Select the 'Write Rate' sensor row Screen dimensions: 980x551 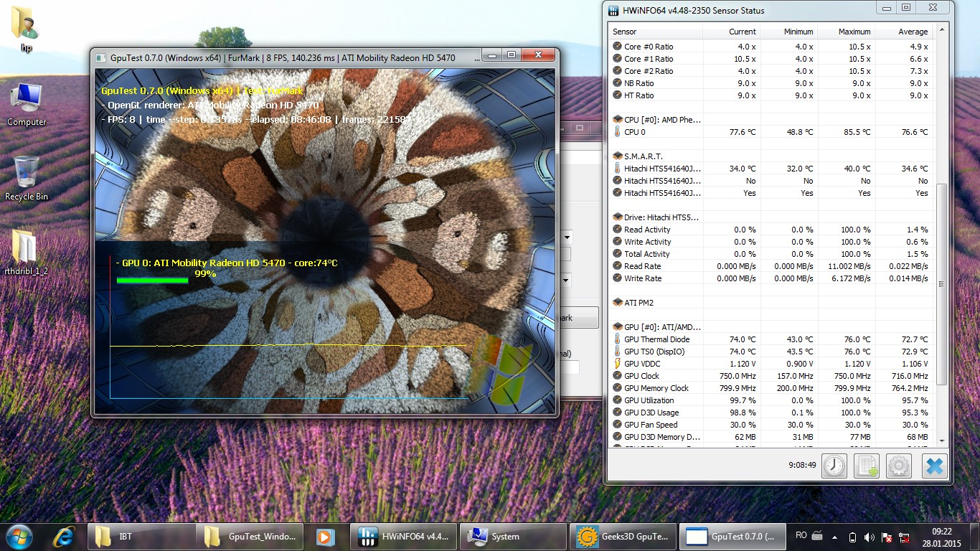(x=771, y=278)
